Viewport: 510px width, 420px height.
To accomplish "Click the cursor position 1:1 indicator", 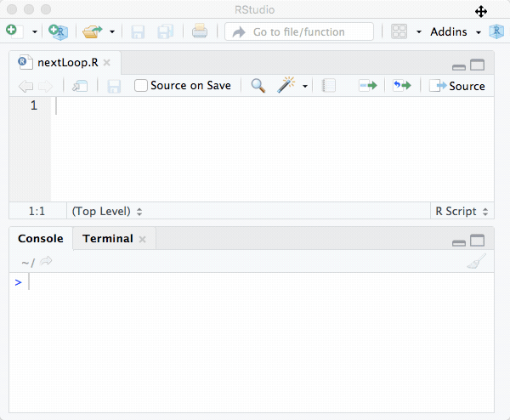I will [x=37, y=212].
